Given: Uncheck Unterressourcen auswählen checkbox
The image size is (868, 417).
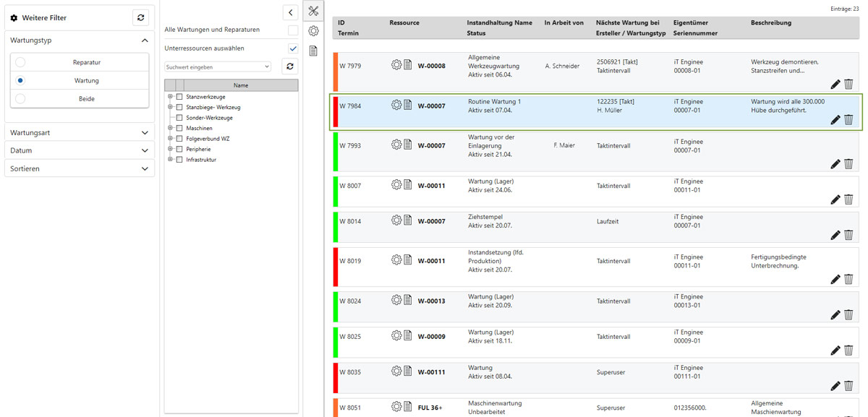Looking at the screenshot, I should (x=292, y=48).
